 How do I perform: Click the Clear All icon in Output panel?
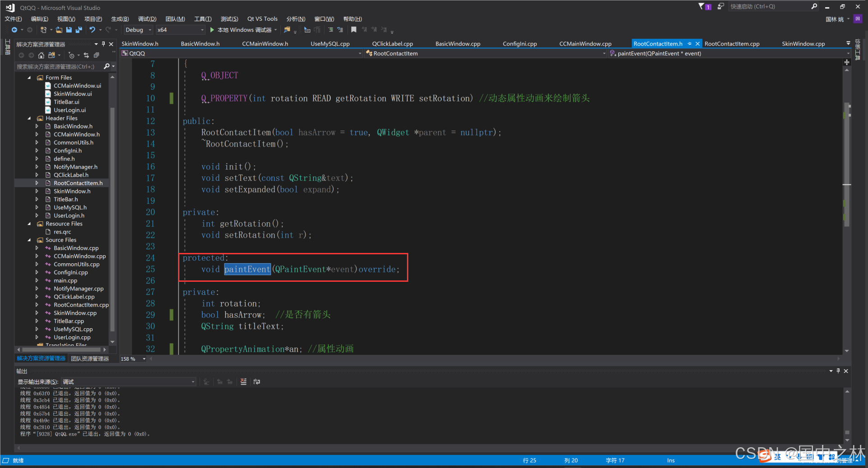click(243, 381)
